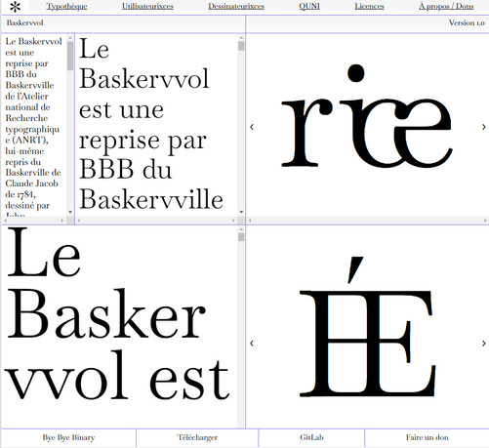Click Faire un don link
The width and height of the screenshot is (489, 448).
[x=428, y=437]
